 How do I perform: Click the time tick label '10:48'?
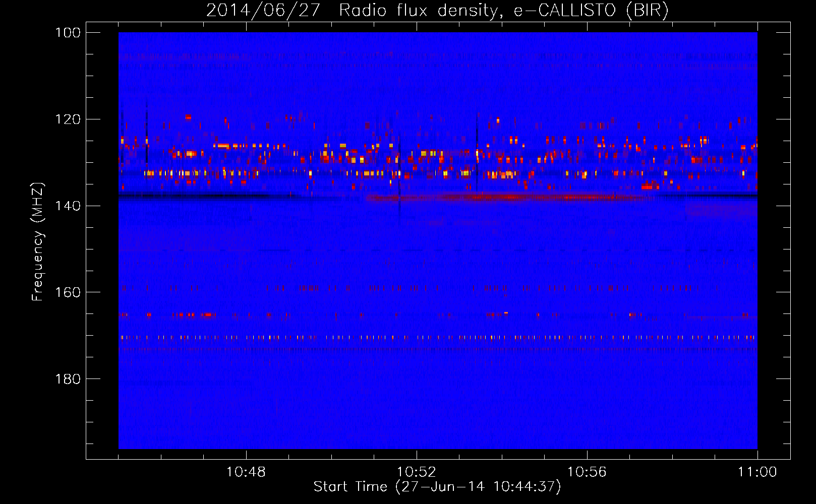tap(246, 472)
